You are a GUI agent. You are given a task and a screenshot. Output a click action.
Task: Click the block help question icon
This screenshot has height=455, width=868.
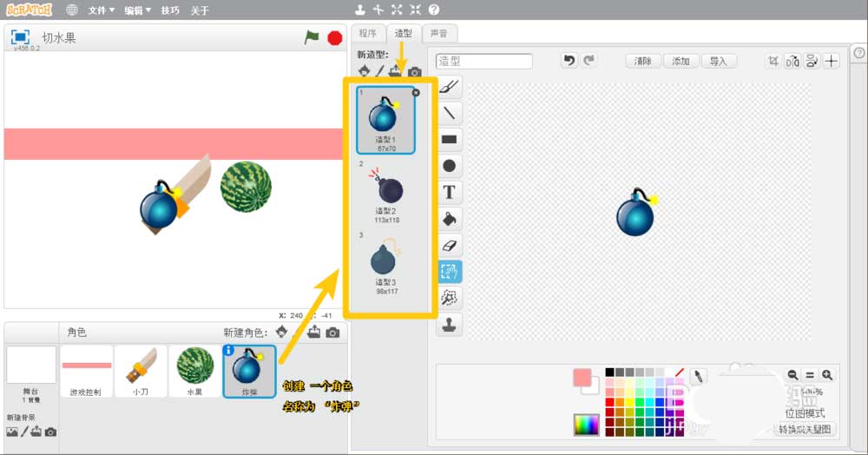[x=434, y=10]
